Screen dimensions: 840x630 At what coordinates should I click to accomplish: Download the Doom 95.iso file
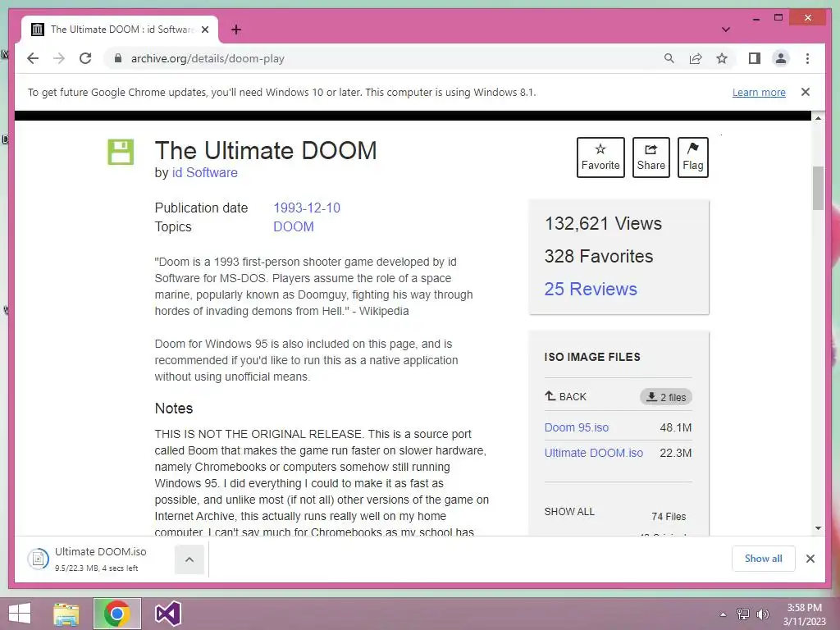[577, 427]
